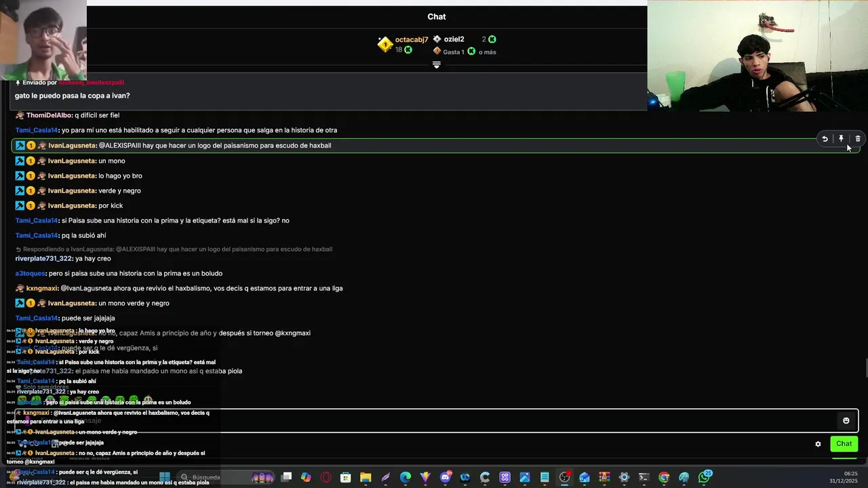Screen dimensions: 868x488
Task: Open the emoji picker in message box
Action: [846, 421]
